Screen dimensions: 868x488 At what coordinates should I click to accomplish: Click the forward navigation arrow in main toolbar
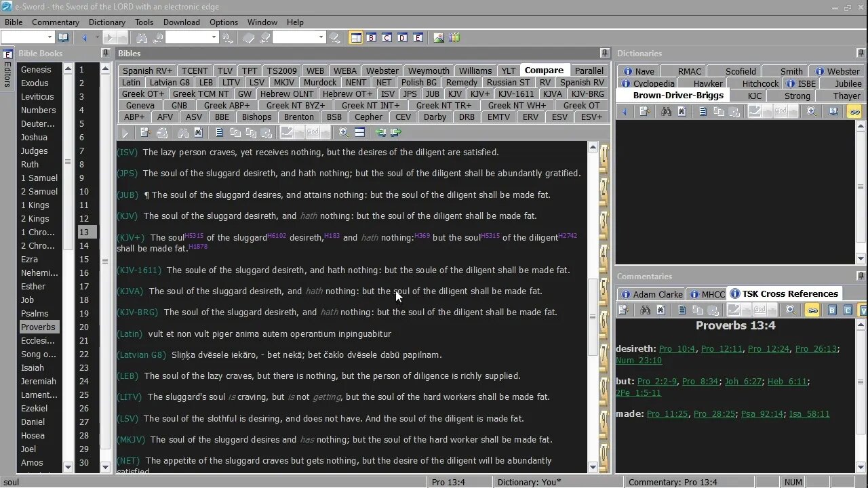109,37
